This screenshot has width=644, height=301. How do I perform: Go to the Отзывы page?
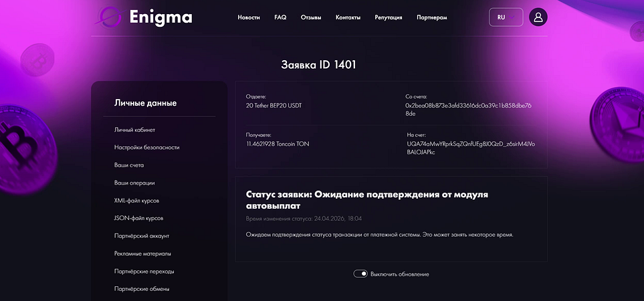311,17
